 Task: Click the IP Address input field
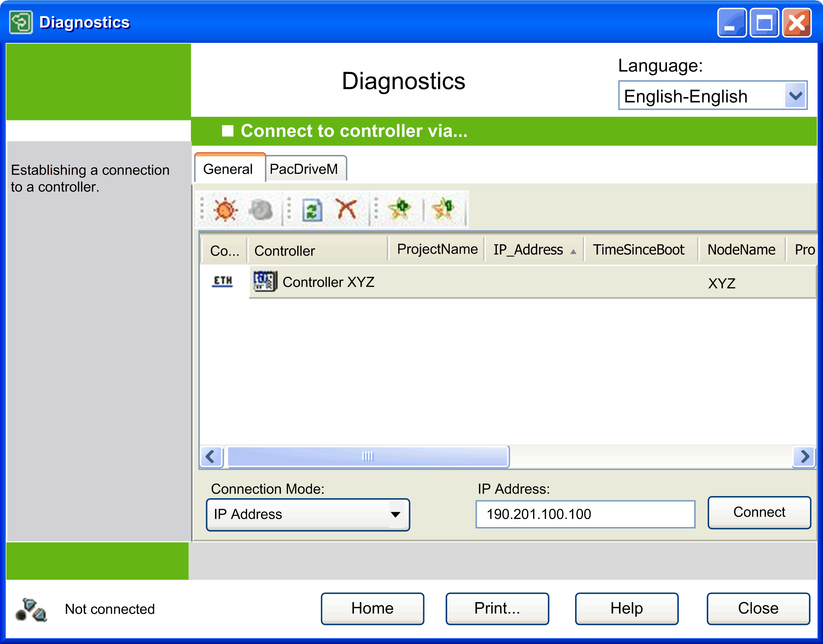585,514
